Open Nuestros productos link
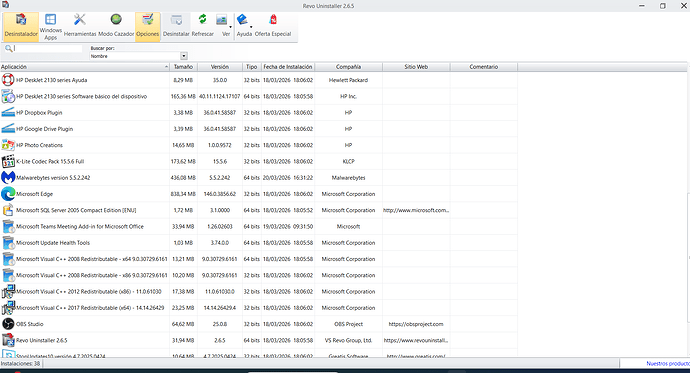Viewport: 690px width, 373px height. [x=668, y=363]
